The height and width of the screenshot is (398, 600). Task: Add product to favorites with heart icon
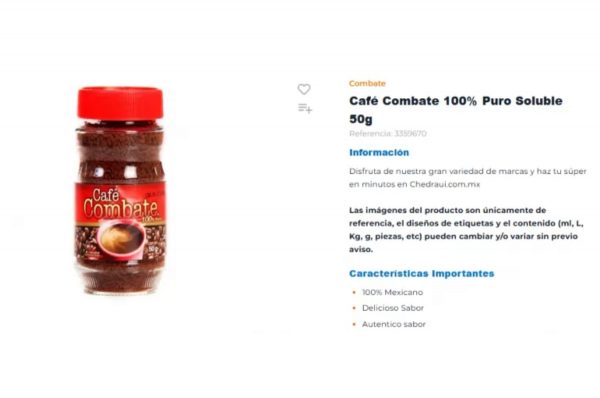coord(304,89)
